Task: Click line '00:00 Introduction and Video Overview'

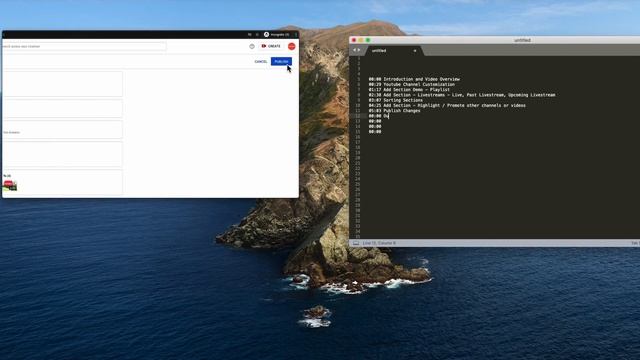Action: [x=414, y=79]
